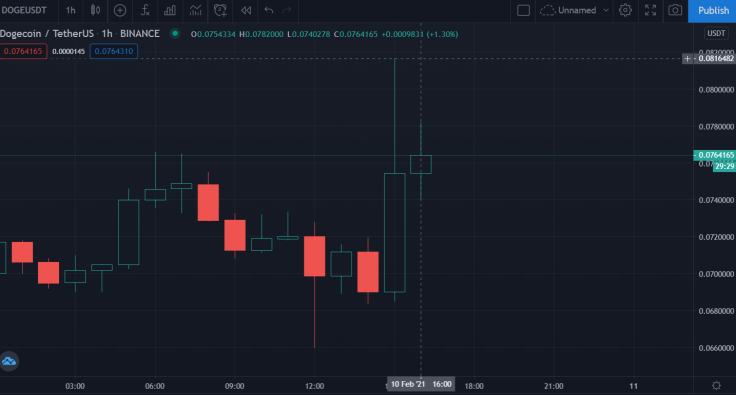Click the blue buy price 0.0764310 button

tap(114, 51)
